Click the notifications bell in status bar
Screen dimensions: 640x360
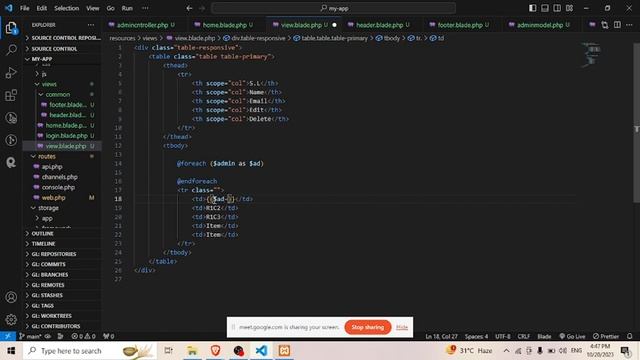tap(630, 336)
